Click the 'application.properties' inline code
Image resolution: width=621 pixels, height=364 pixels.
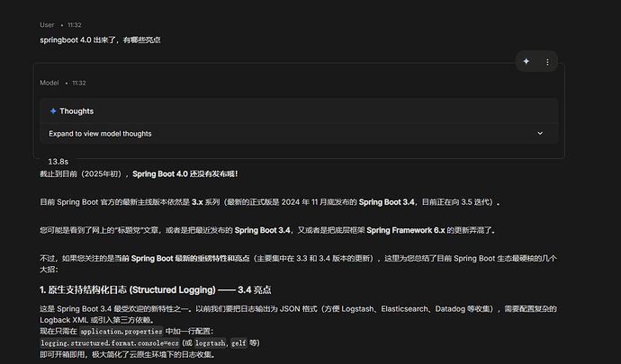click(x=121, y=331)
